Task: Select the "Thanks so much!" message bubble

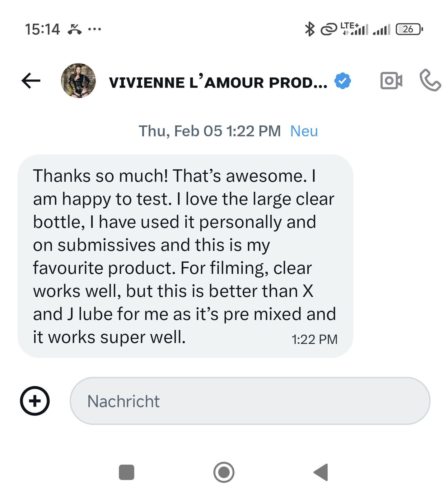Action: point(185,256)
